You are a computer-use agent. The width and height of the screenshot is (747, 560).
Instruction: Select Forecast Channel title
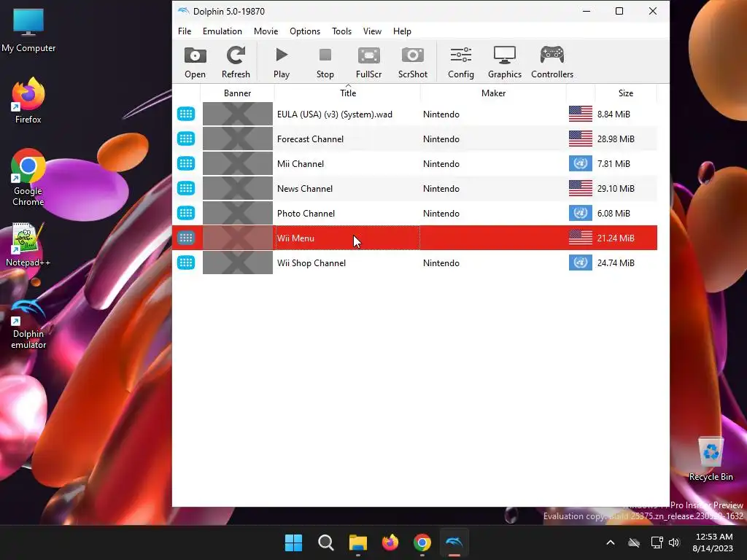click(310, 139)
